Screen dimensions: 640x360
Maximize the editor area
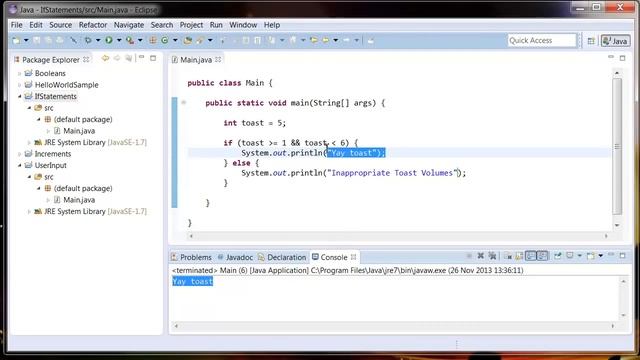(622, 58)
